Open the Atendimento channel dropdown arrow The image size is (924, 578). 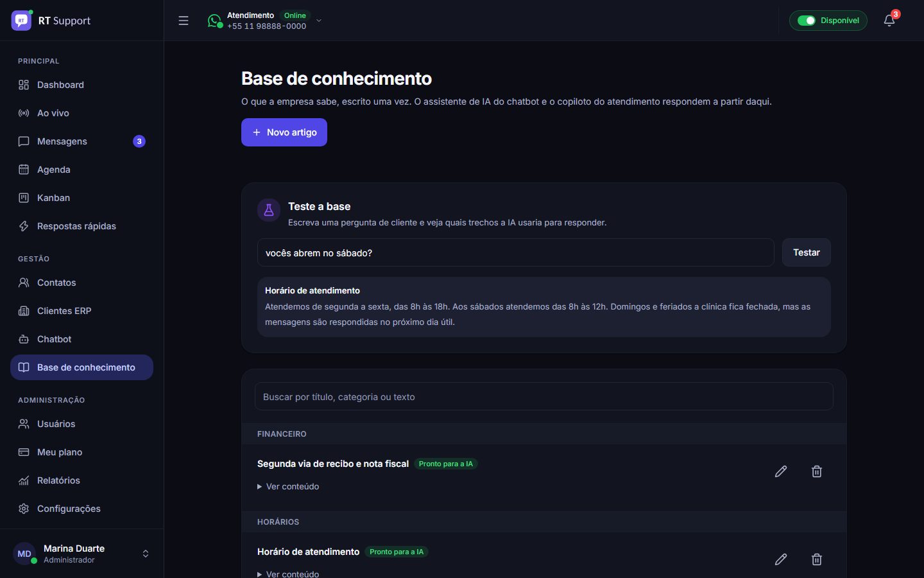point(319,21)
